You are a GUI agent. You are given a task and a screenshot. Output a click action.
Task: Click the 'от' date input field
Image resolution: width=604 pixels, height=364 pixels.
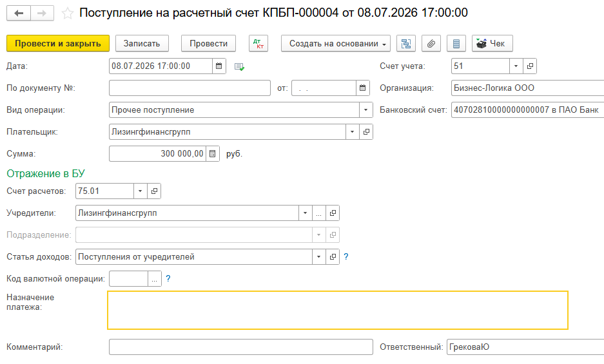pos(324,88)
